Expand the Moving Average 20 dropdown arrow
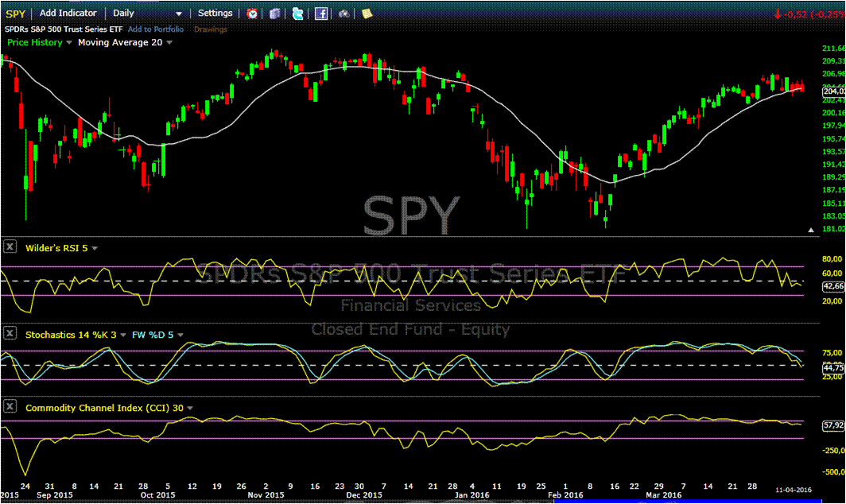 click(169, 43)
